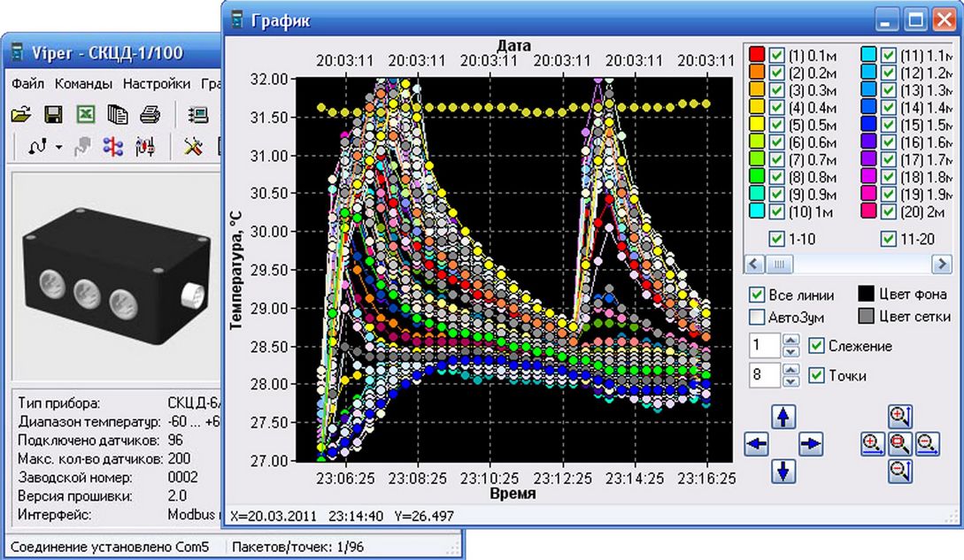This screenshot has height=560, width=964.
Task: Enable the АвтоЗум checkbox
Action: pos(757,317)
